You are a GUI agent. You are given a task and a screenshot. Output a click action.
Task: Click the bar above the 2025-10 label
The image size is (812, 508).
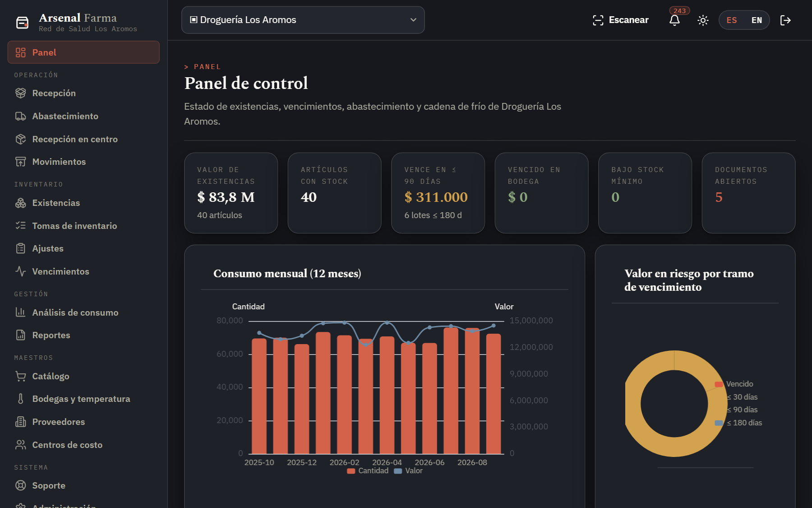coord(259,396)
